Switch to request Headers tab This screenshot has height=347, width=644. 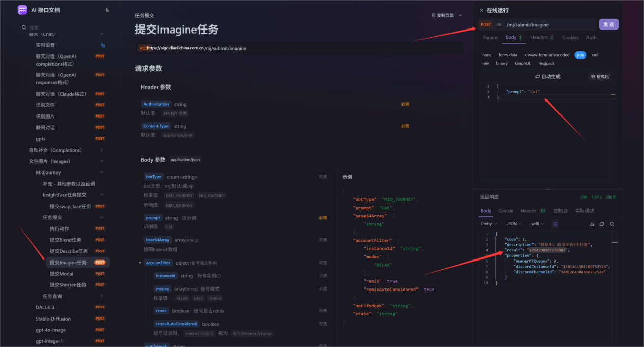542,37
